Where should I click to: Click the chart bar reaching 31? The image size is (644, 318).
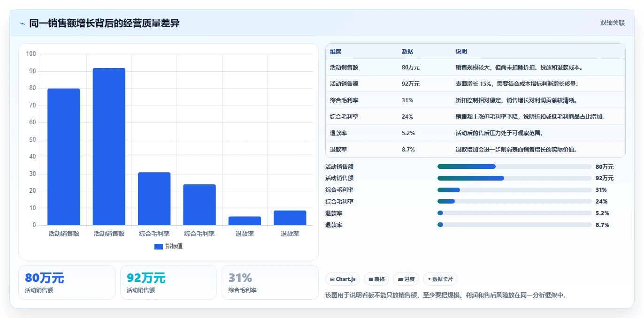(154, 199)
